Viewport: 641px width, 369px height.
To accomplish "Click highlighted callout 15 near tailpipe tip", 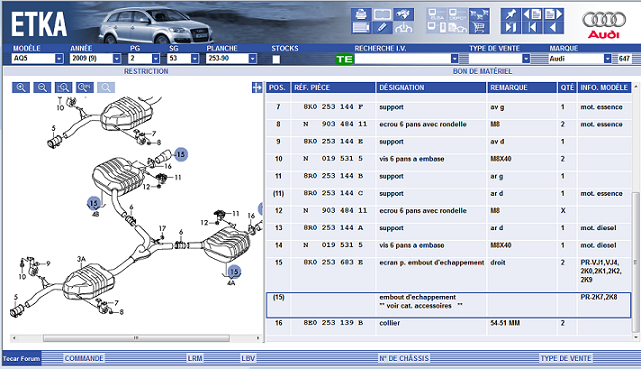I will click(181, 154).
